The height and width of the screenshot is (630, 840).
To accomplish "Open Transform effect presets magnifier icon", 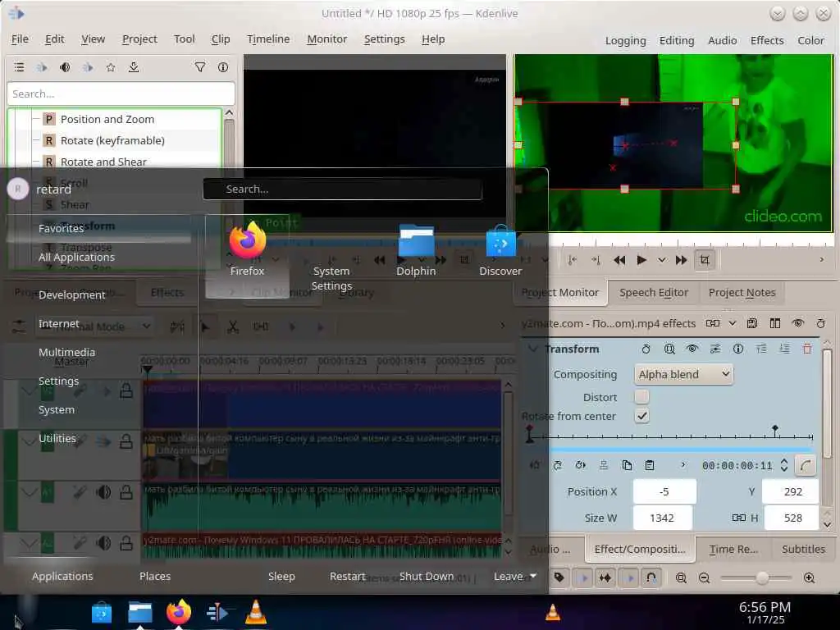I will coord(669,349).
